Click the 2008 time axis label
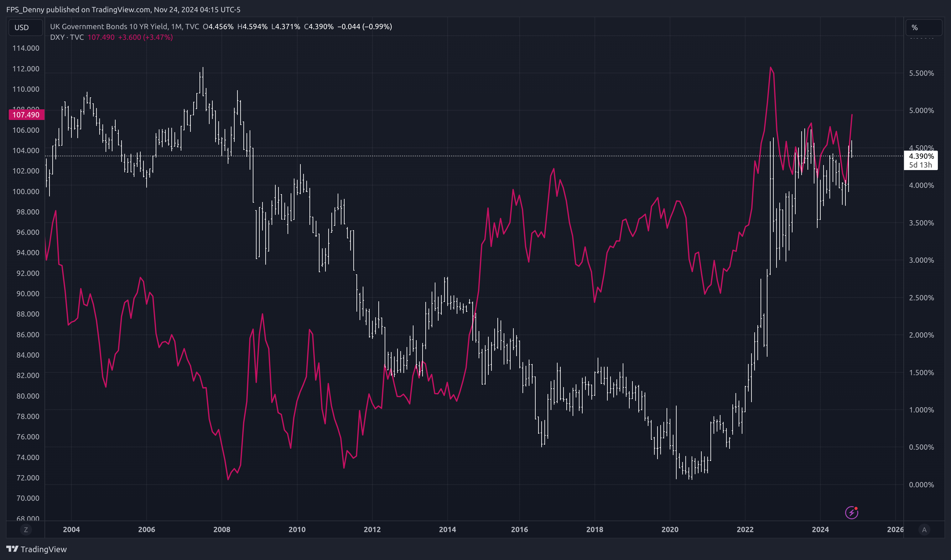 point(222,529)
